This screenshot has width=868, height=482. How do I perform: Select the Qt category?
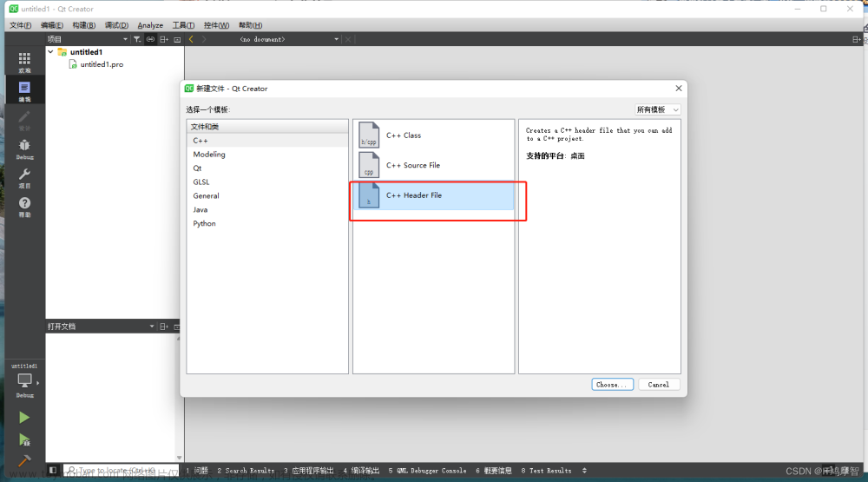267,168
